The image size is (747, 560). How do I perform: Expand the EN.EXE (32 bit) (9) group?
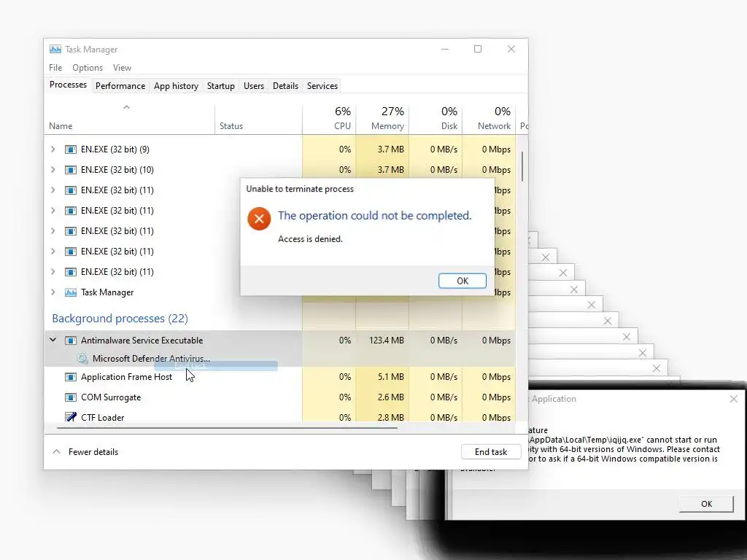(x=53, y=149)
